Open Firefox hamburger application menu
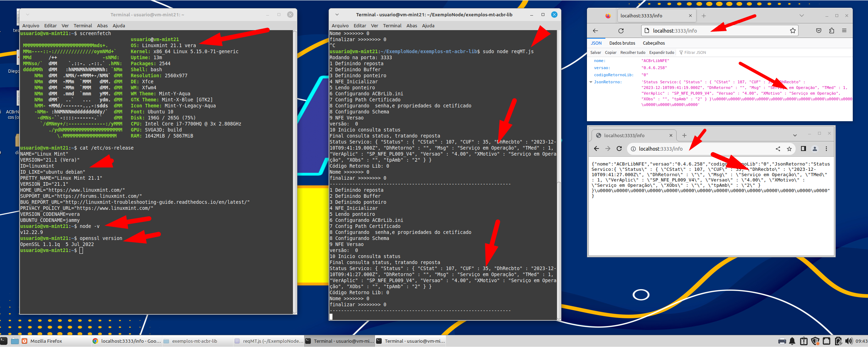Viewport: 868px width, 347px height. (844, 31)
